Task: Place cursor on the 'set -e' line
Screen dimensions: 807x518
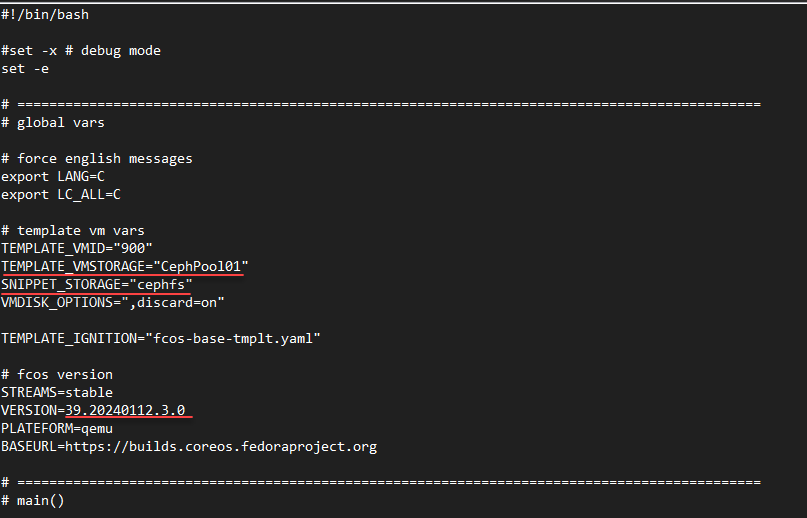Action: point(25,68)
